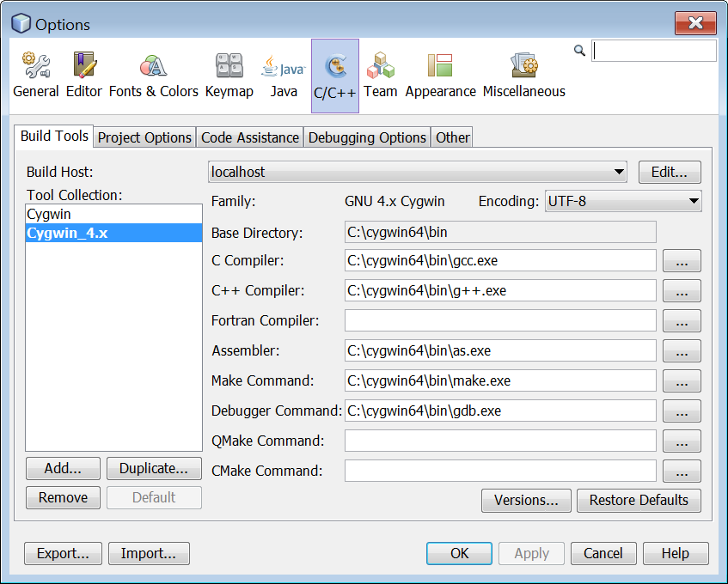Open the General options category
The image size is (728, 584).
[36, 76]
